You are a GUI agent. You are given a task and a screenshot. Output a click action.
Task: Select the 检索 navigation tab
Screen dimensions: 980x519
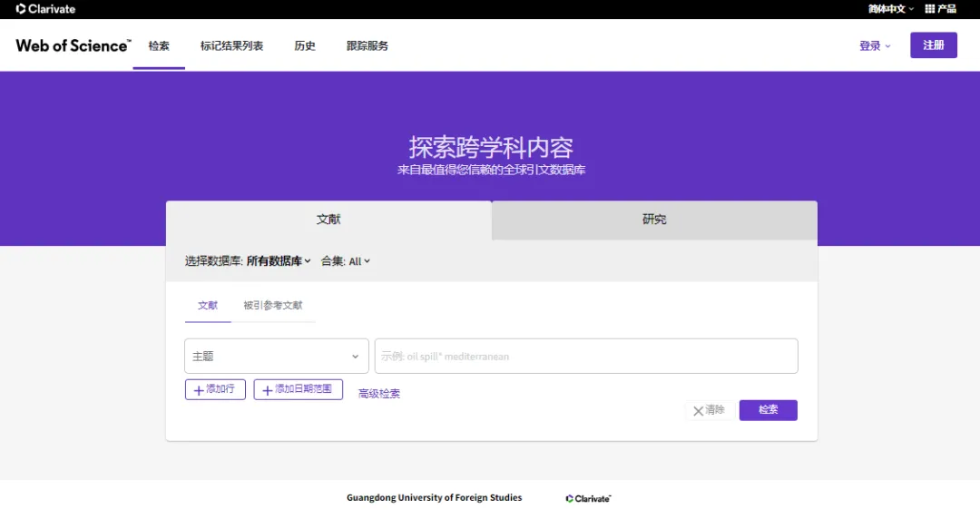(159, 45)
